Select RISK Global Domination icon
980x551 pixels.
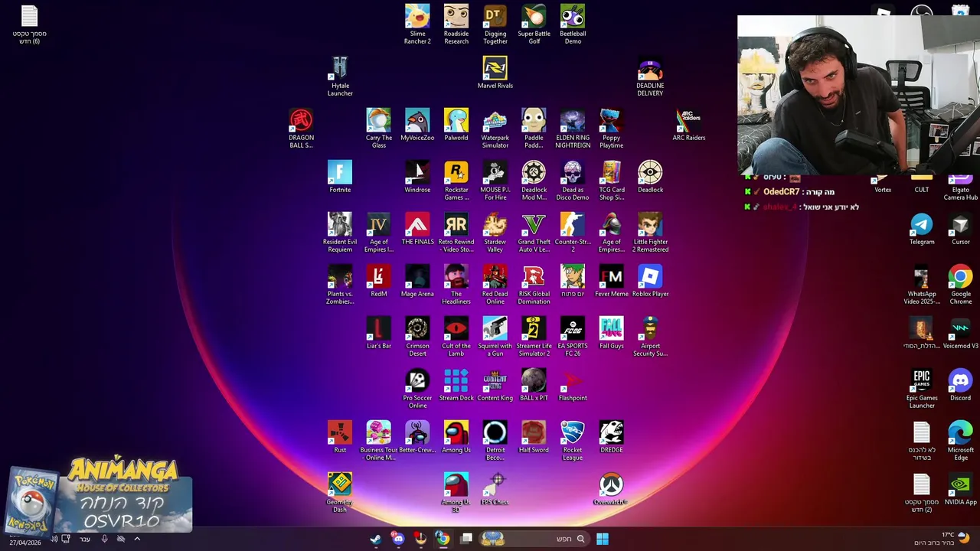click(x=534, y=285)
